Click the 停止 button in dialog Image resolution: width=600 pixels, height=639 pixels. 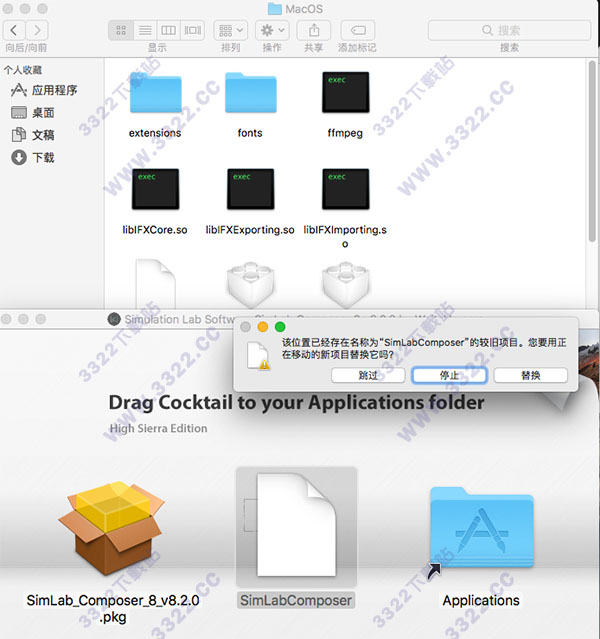pos(449,375)
